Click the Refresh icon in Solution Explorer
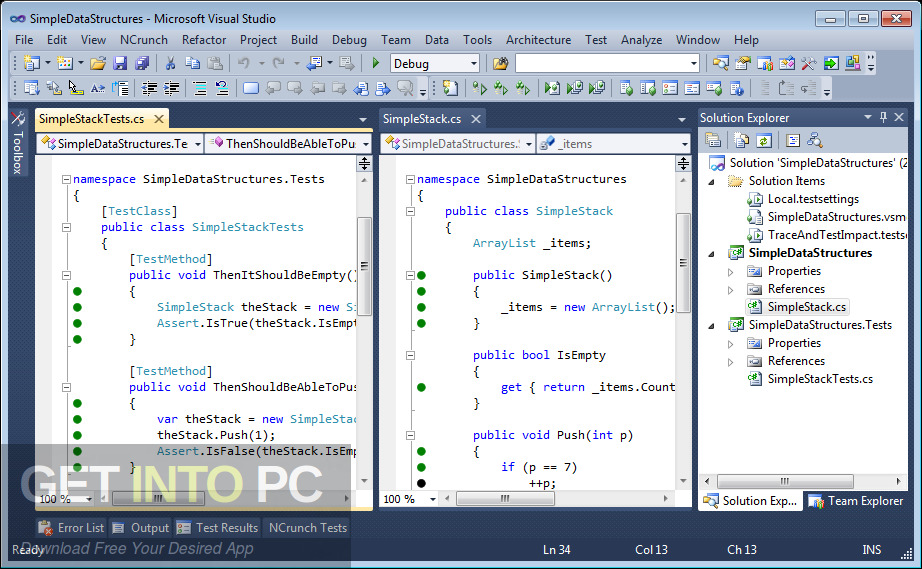Viewport: 922px width, 569px height. (763, 140)
